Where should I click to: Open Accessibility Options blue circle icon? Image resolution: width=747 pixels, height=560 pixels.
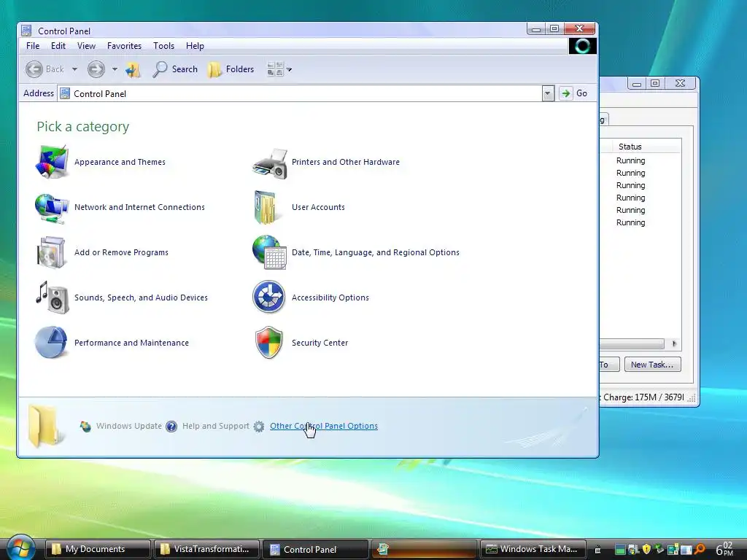(268, 297)
